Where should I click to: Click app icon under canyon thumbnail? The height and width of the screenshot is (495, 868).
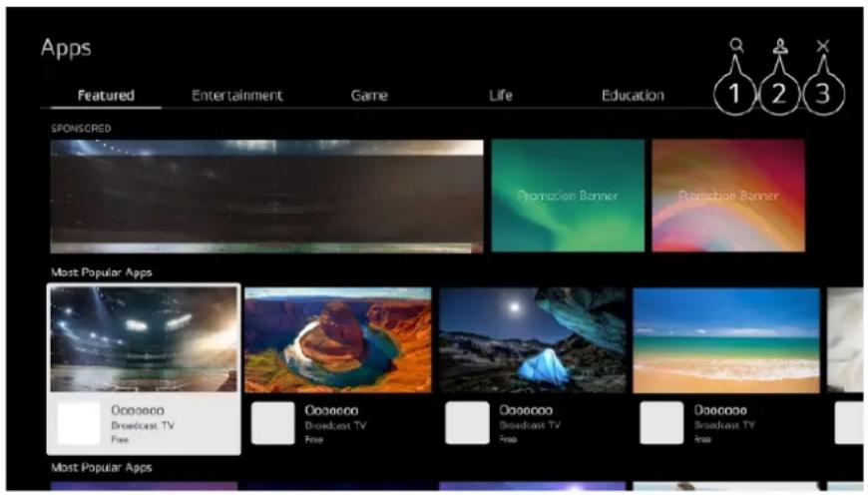pyautogui.click(x=273, y=423)
